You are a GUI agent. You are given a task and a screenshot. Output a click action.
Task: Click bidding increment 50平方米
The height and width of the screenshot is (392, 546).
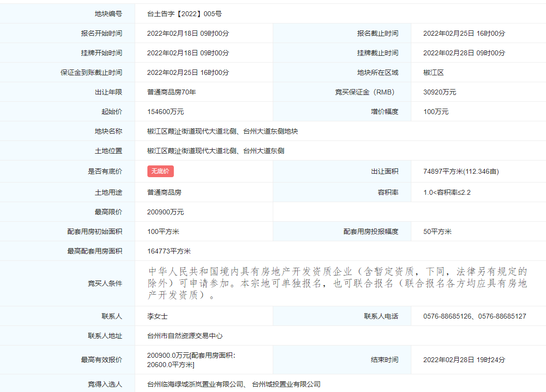[437, 231]
